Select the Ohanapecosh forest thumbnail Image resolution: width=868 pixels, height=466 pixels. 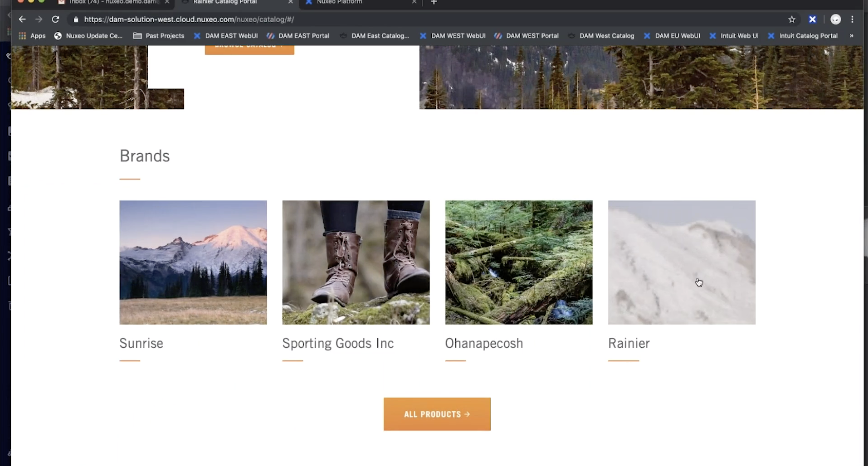pyautogui.click(x=518, y=262)
